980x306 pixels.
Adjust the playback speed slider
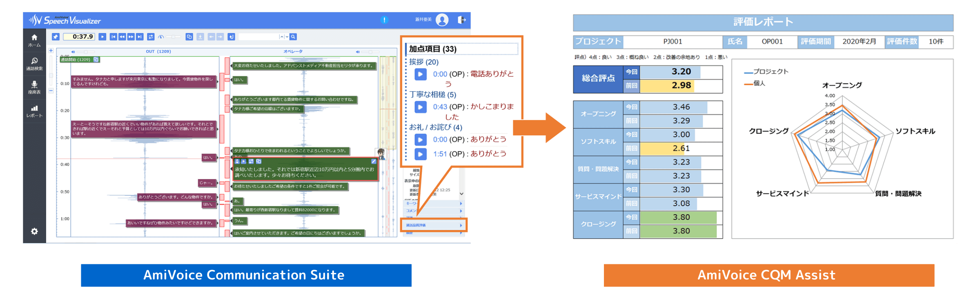click(x=174, y=37)
